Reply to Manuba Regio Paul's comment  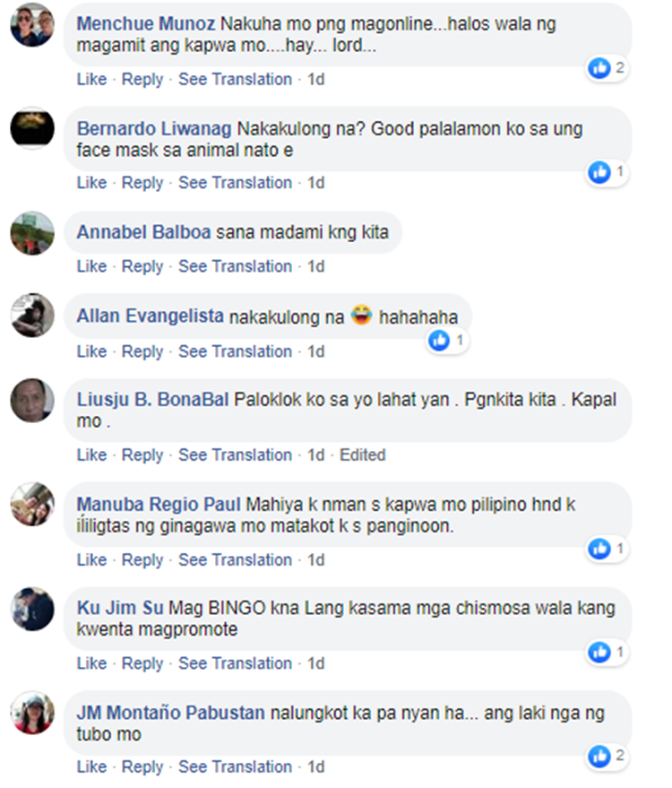[142, 559]
